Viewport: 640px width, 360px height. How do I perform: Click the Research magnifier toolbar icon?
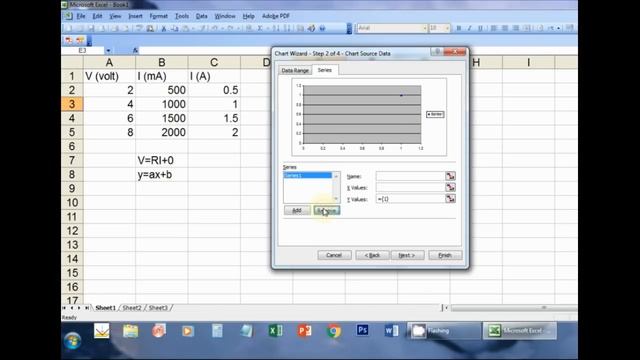tap(150, 28)
